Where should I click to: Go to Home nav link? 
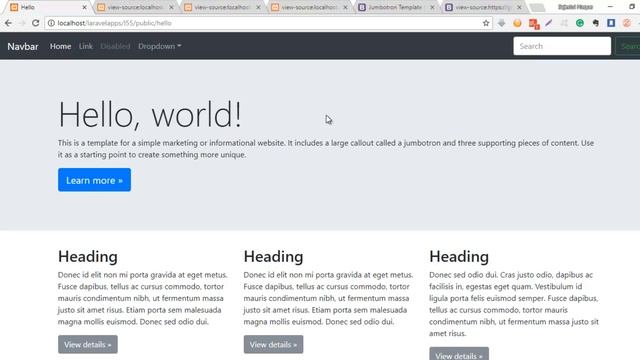(x=60, y=47)
